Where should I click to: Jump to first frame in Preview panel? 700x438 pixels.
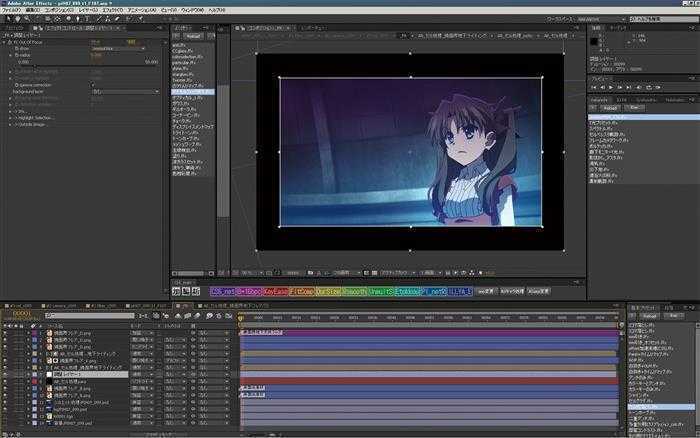coord(594,88)
